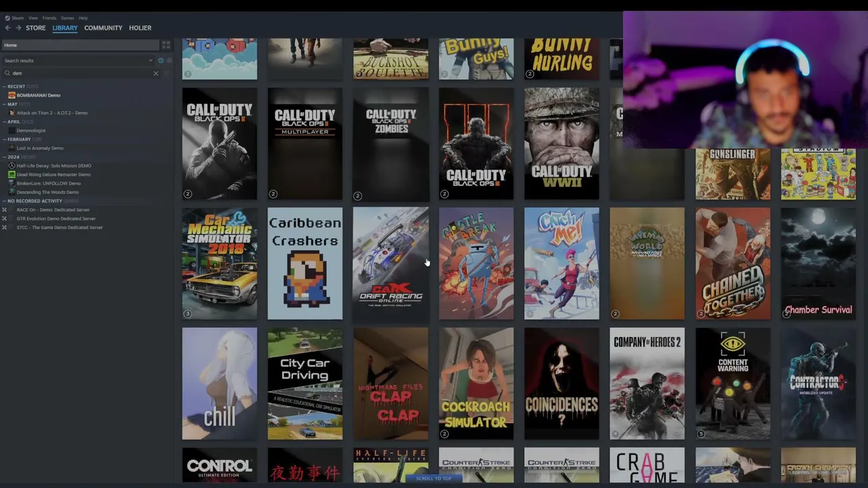Open Caribbean Crashers game cover

click(305, 264)
